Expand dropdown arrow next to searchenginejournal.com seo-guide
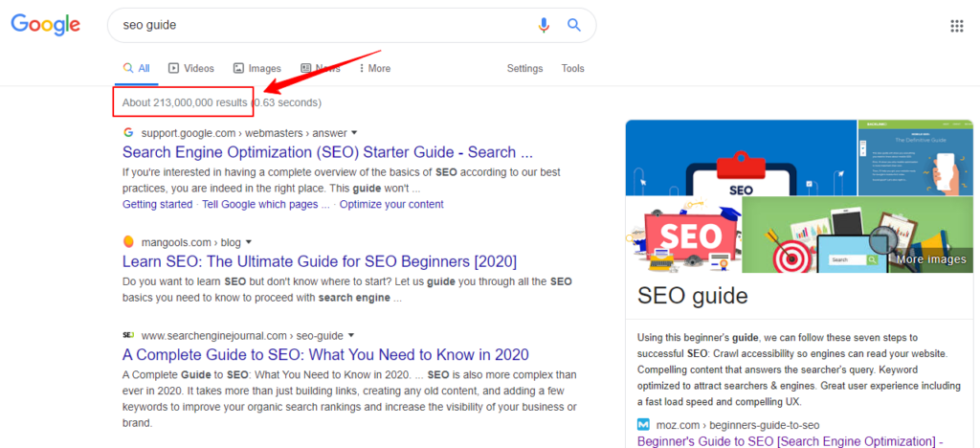 [350, 335]
